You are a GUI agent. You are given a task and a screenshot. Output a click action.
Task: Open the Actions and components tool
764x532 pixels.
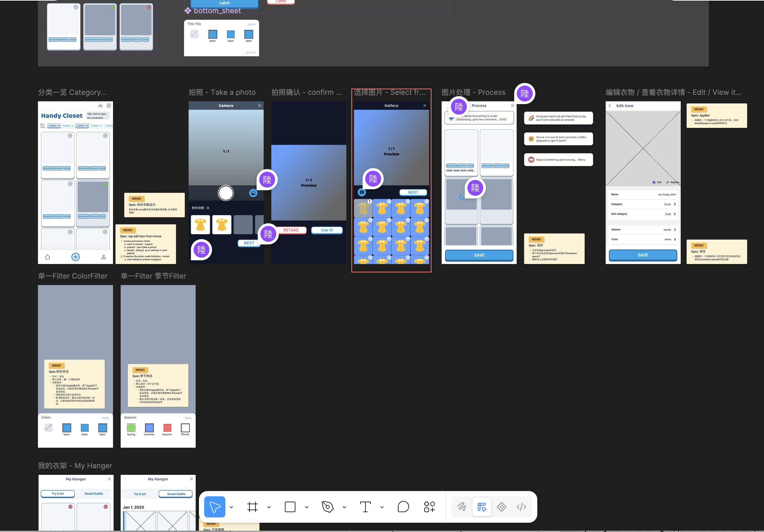tap(429, 507)
